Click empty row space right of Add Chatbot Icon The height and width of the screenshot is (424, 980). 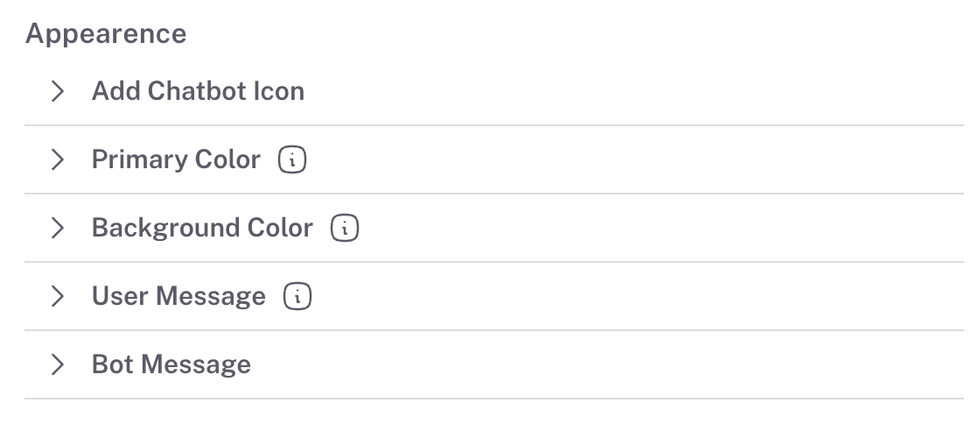click(630, 91)
